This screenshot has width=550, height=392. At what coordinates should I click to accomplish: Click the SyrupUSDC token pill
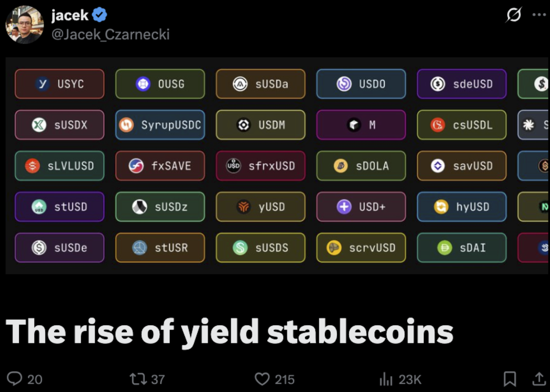coord(160,125)
